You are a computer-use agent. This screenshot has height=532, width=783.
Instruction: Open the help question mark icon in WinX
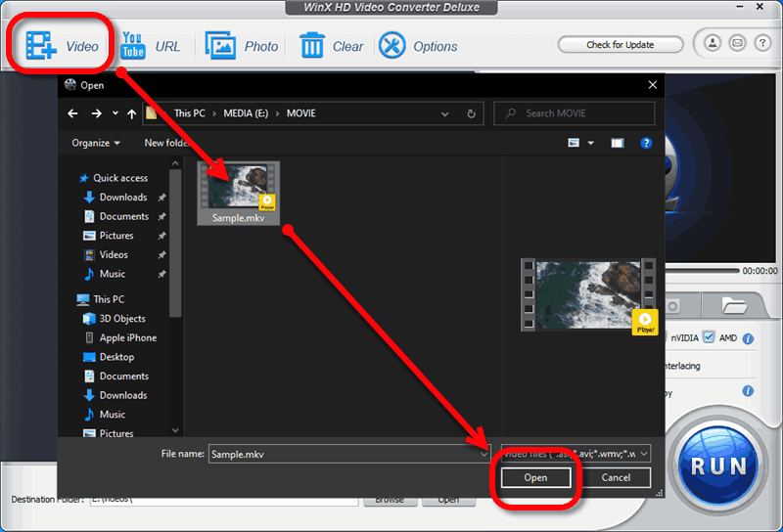762,43
